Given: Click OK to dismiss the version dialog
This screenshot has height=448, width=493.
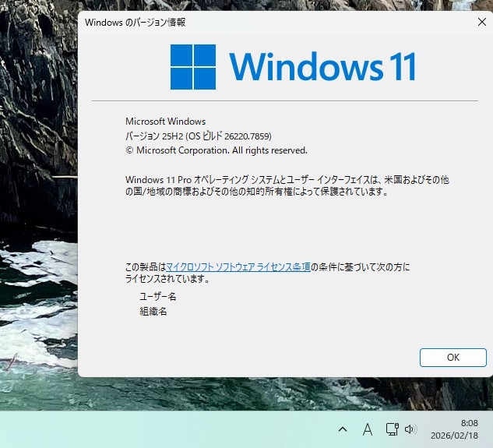Looking at the screenshot, I should point(453,358).
